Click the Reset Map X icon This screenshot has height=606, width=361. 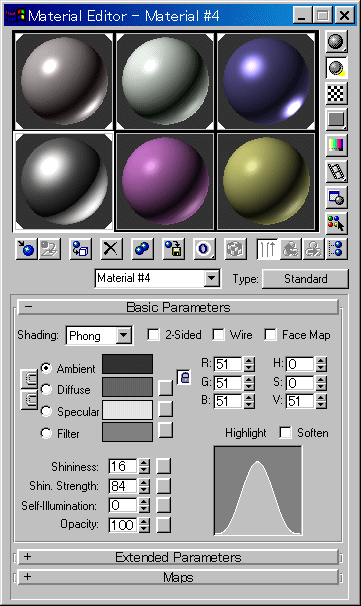pyautogui.click(x=111, y=249)
